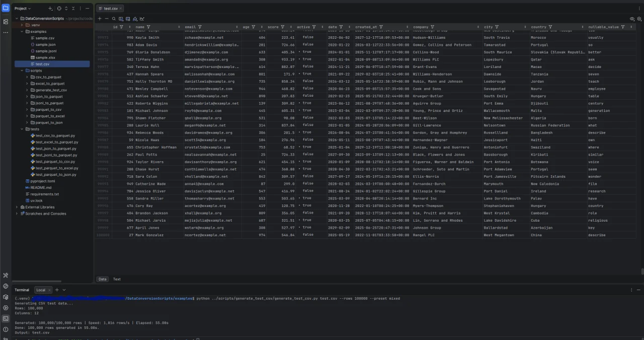Open terminal session type dropdown arrow
The image size is (644, 340).
click(64, 290)
